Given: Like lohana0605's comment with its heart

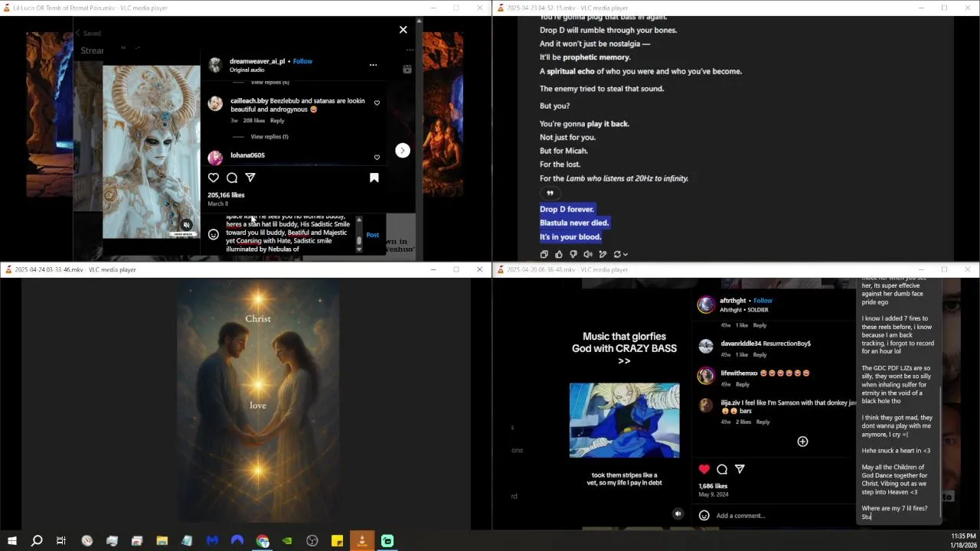Looking at the screenshot, I should [377, 158].
